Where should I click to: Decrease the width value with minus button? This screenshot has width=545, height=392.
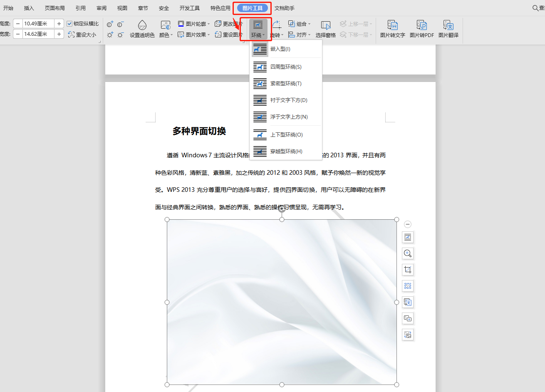17,34
